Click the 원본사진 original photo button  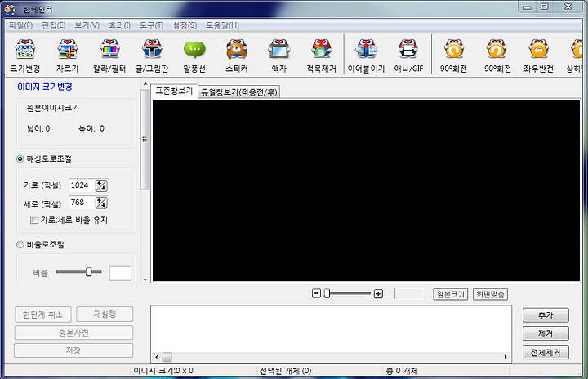(x=73, y=332)
